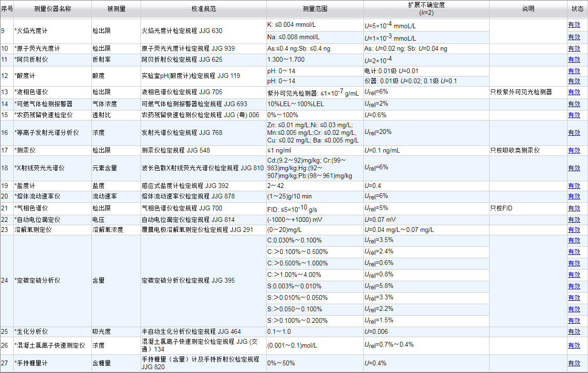Open 有效 link for 农药残留快速检定仪

(x=574, y=115)
